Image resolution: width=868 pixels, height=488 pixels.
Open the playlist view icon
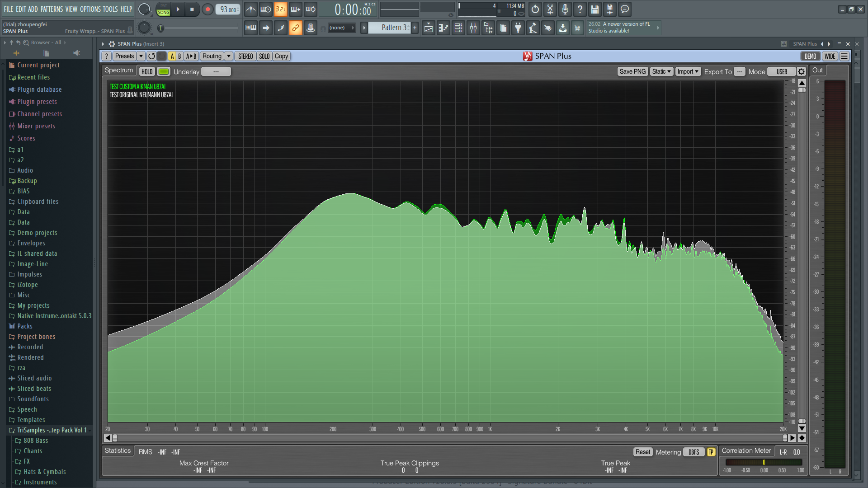coord(429,28)
